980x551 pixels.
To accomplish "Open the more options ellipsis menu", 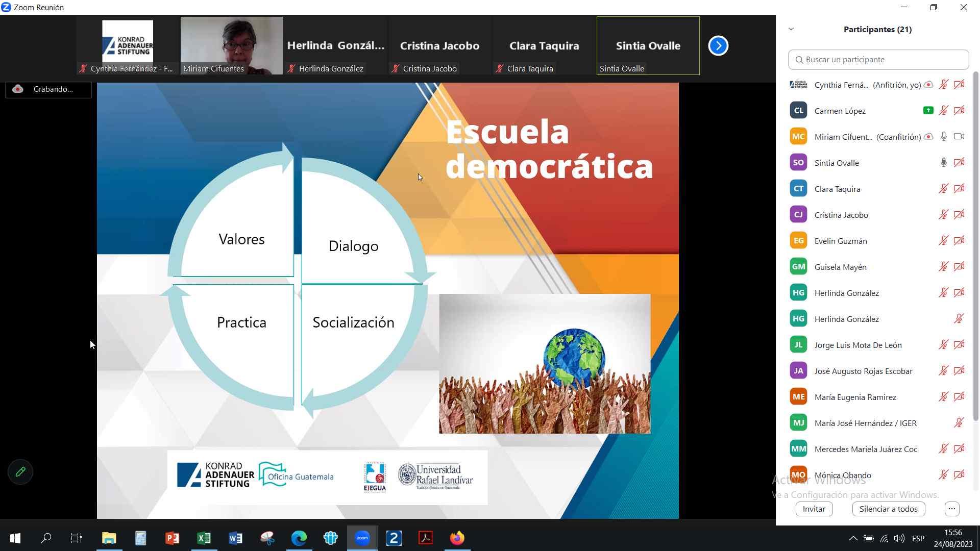I will coord(952,509).
